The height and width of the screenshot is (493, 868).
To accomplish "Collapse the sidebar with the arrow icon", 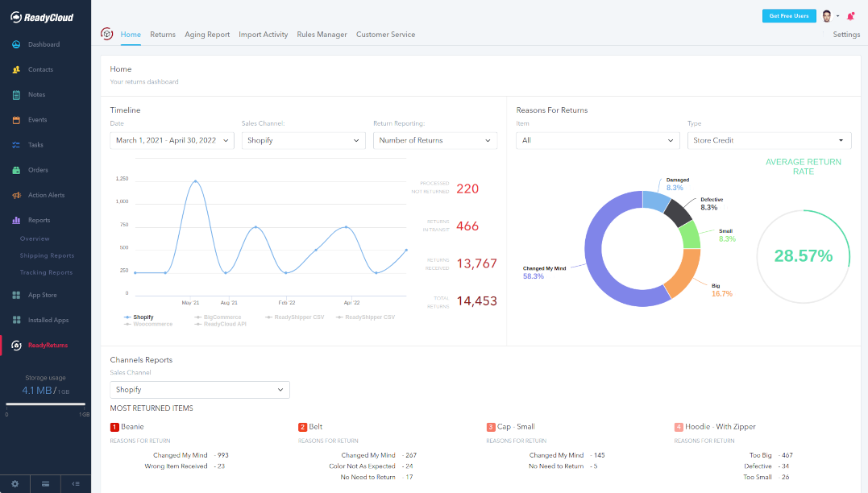I will [76, 483].
